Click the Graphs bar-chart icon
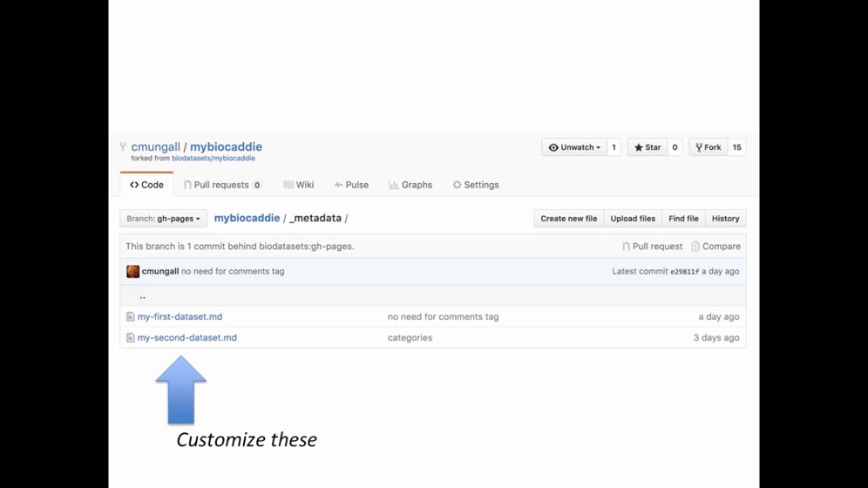 (393, 184)
